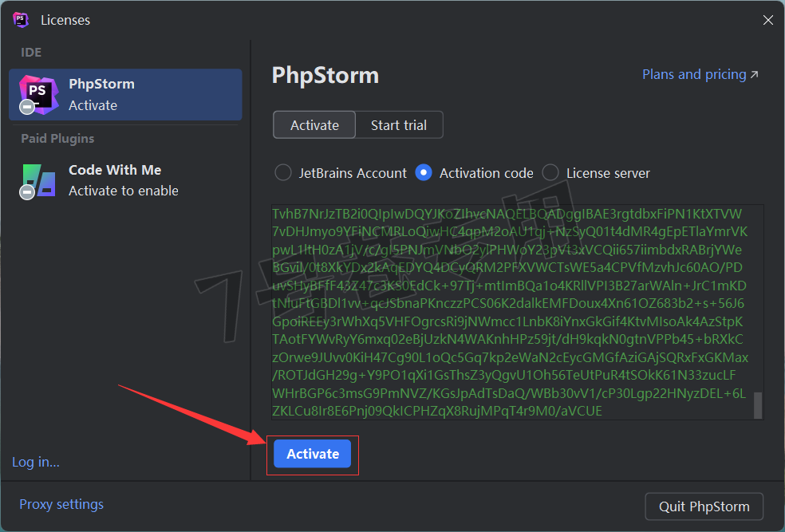Image resolution: width=785 pixels, height=532 pixels.
Task: Switch to the Start trial tab
Action: click(399, 124)
